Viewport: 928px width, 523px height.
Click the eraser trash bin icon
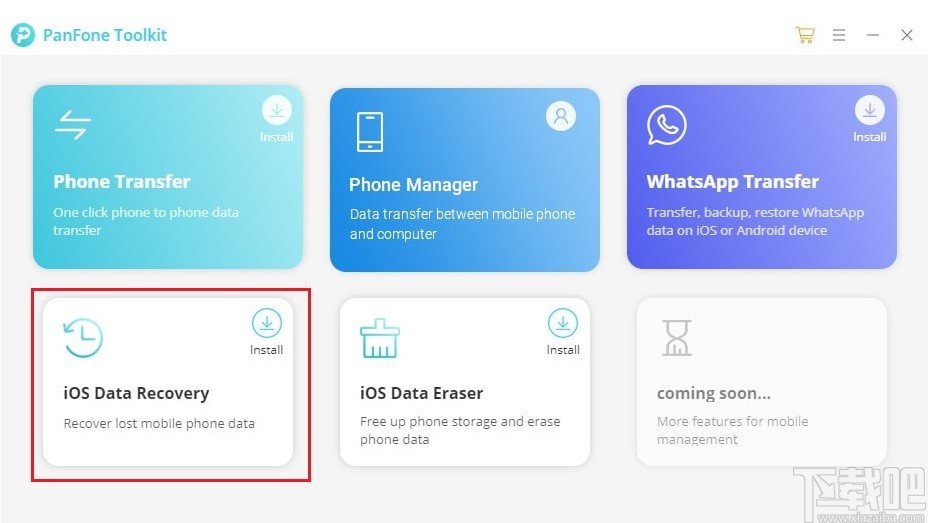(x=379, y=338)
